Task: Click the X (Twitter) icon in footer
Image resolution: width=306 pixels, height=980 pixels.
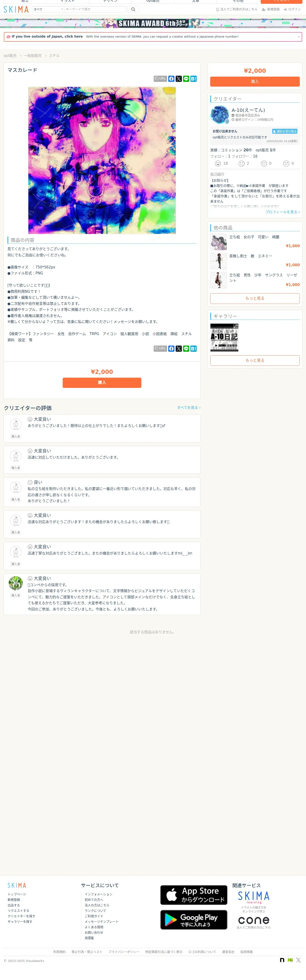Action: [x=298, y=960]
